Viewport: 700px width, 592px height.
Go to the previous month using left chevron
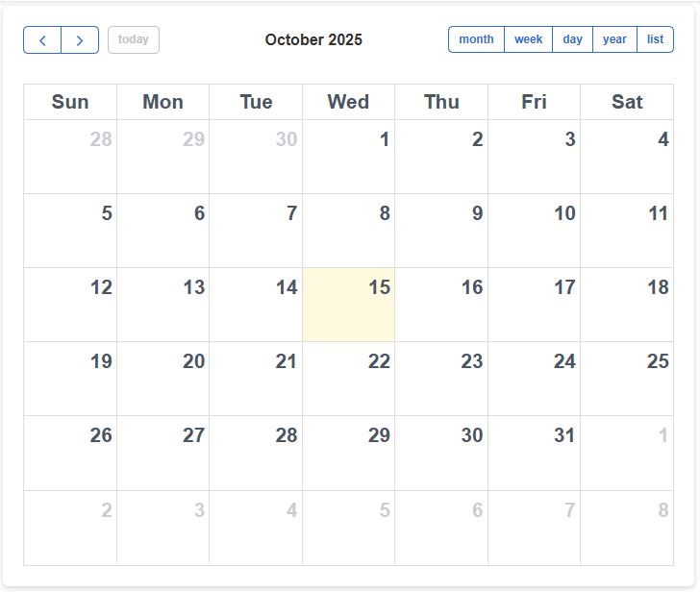[42, 40]
